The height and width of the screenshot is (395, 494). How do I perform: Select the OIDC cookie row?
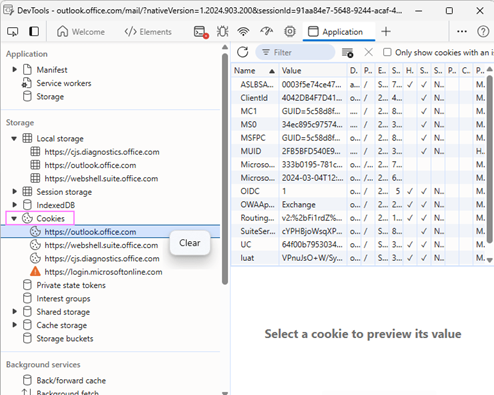[x=359, y=191]
